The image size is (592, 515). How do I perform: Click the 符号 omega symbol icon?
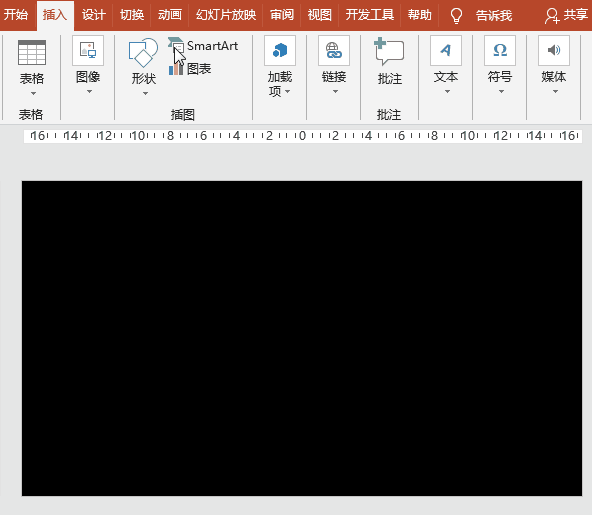(x=500, y=51)
